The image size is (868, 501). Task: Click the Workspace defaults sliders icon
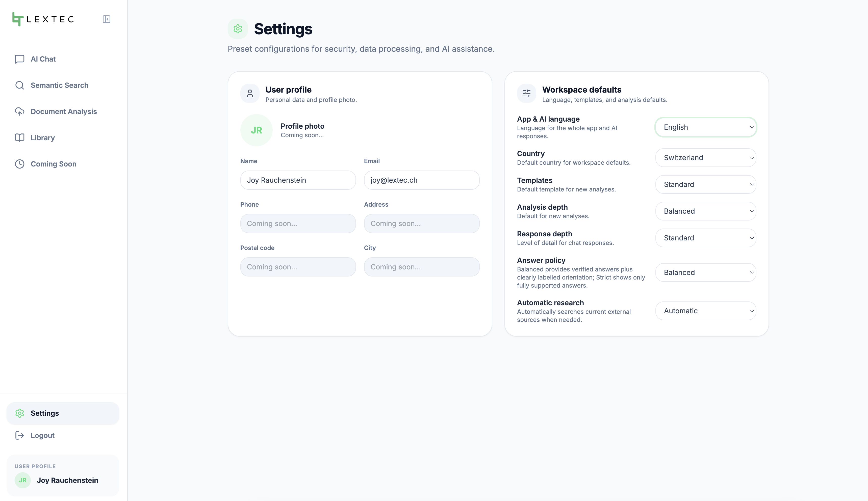click(x=526, y=93)
